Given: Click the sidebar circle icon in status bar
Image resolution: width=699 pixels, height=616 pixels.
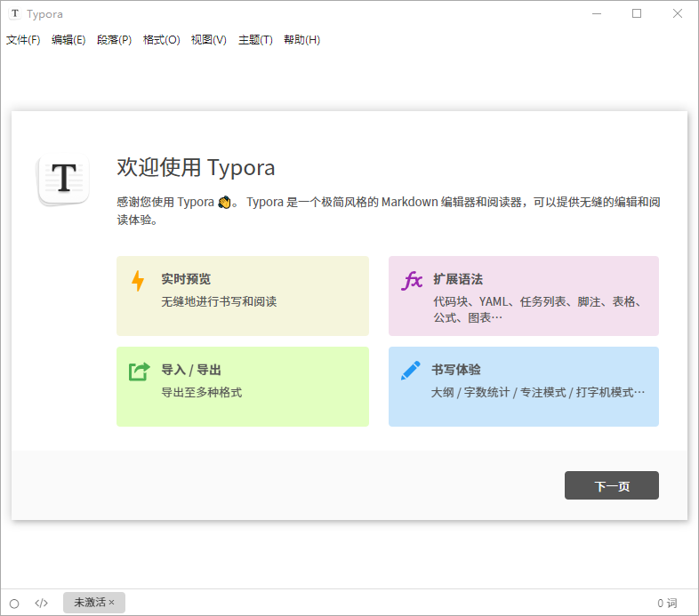Looking at the screenshot, I should click(x=14, y=604).
